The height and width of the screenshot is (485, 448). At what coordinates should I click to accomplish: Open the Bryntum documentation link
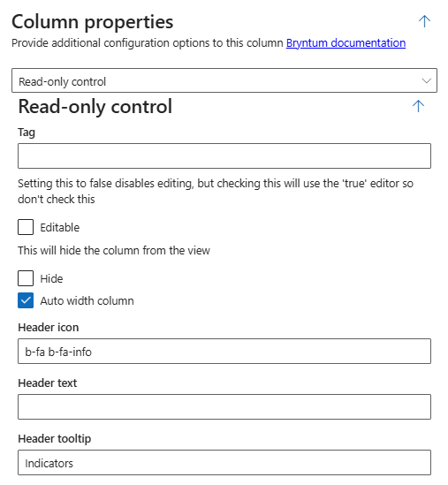point(345,42)
